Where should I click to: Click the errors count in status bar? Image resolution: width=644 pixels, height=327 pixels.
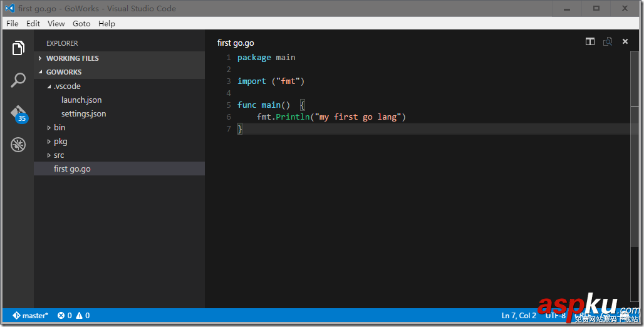(x=65, y=316)
